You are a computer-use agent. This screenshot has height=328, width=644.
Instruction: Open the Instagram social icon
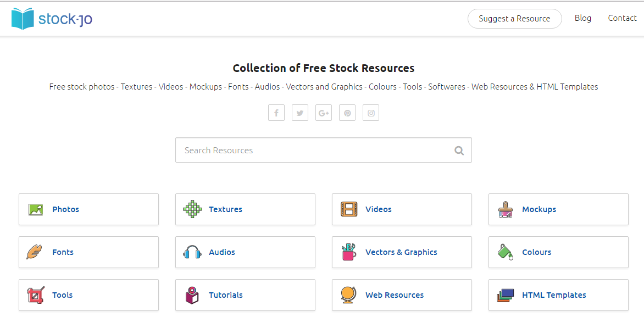point(371,113)
